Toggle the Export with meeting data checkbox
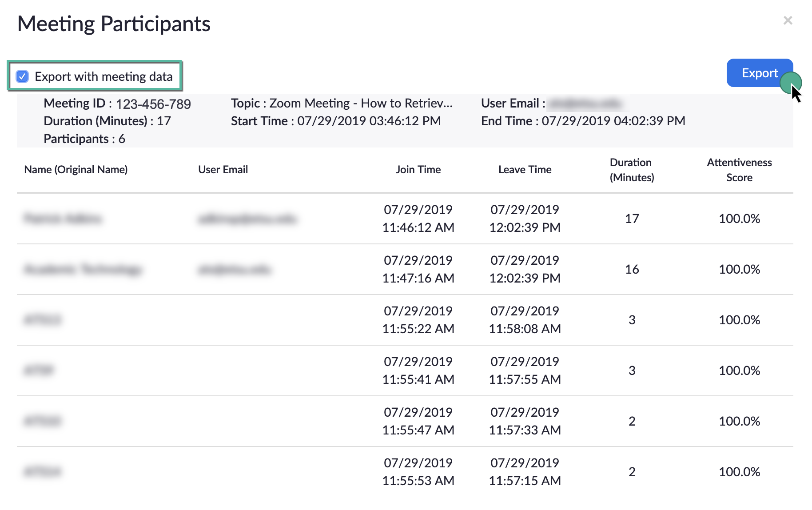812x510 pixels. tap(23, 76)
